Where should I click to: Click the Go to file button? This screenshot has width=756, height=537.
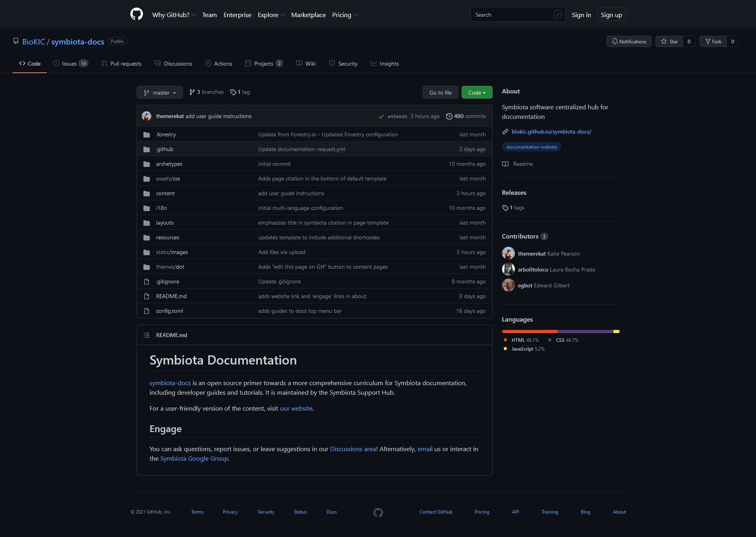pyautogui.click(x=440, y=92)
